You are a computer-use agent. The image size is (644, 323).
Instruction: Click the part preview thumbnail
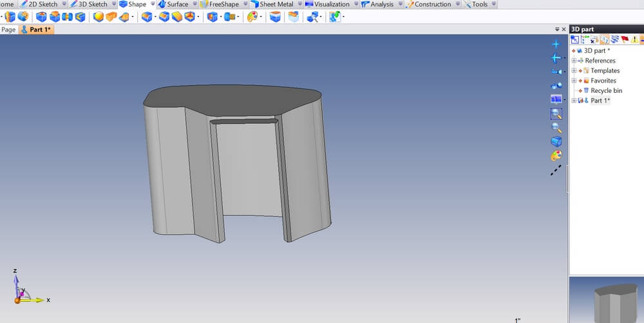pos(606,300)
